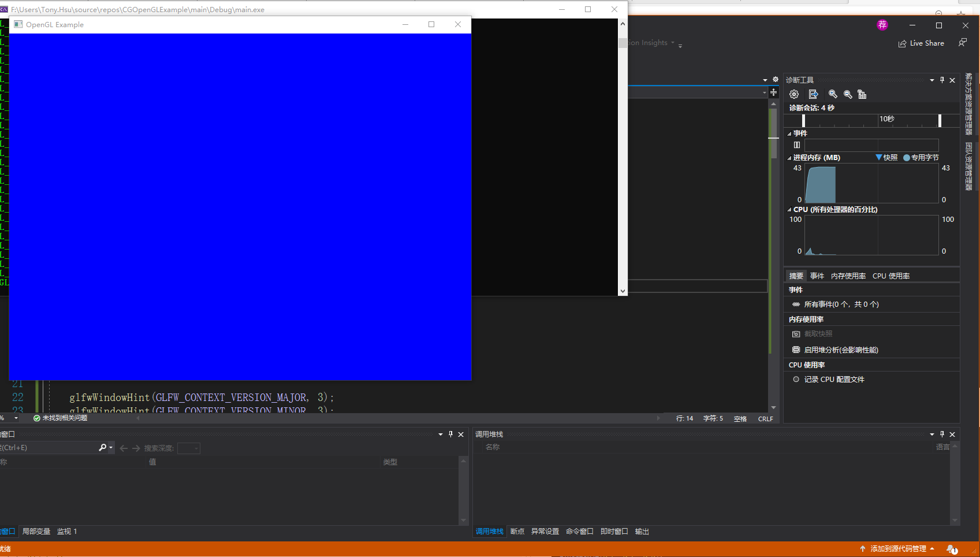Toggle 专用字节 legend in memory graph
This screenshot has height=557, width=980.
coord(921,158)
